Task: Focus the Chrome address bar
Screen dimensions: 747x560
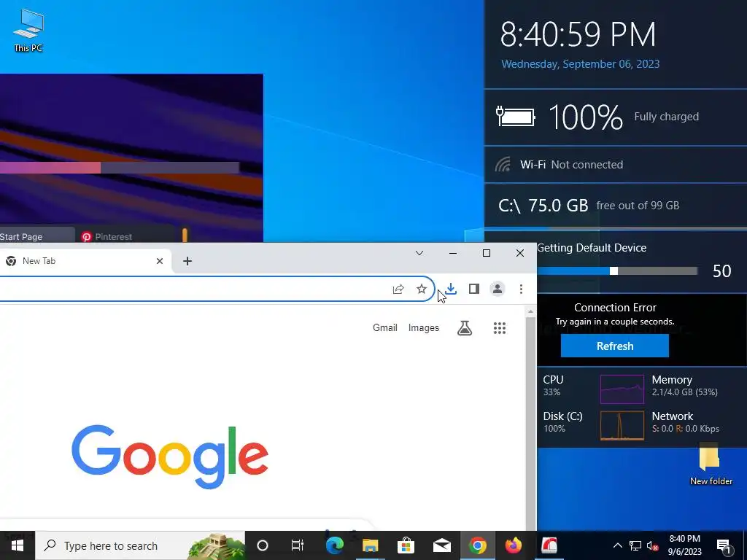Action: pyautogui.click(x=217, y=289)
